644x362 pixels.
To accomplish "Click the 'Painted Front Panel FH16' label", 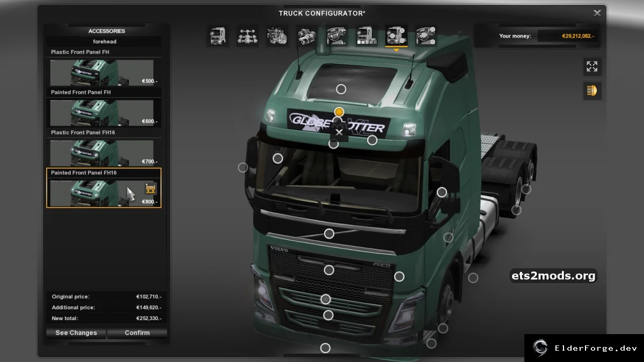I will [x=84, y=173].
